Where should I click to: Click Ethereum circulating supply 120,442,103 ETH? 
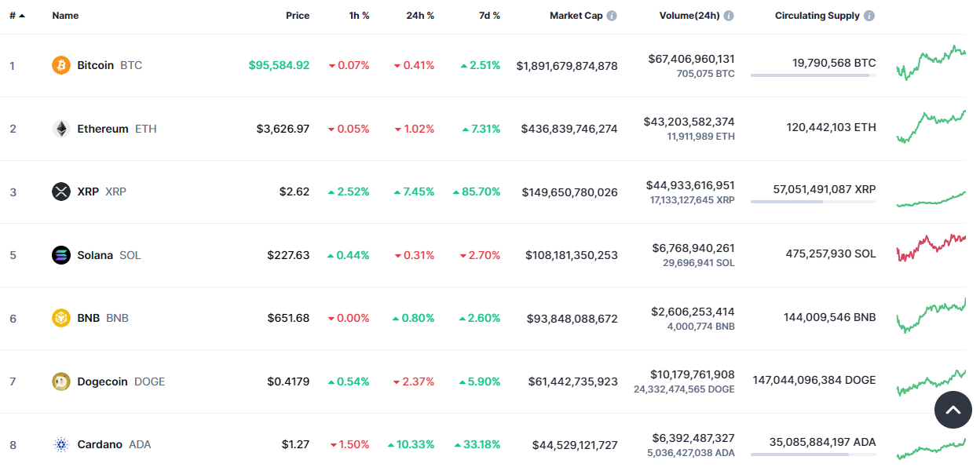pos(832,127)
